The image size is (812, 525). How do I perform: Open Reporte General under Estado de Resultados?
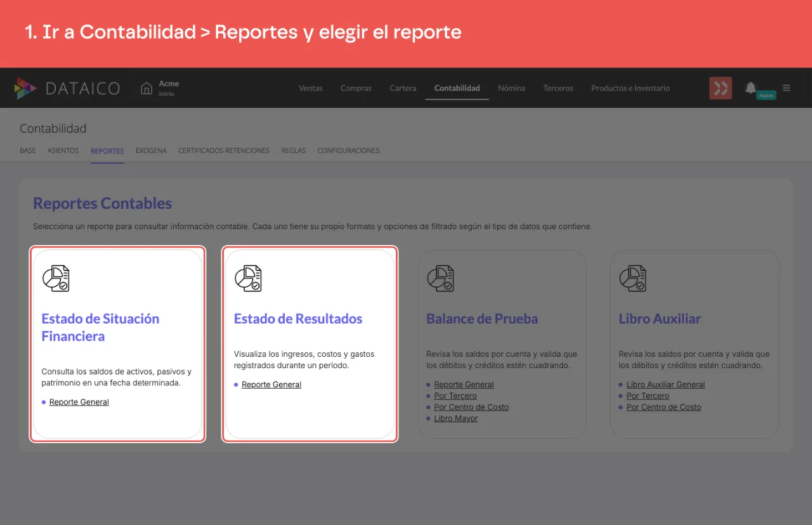click(x=272, y=385)
